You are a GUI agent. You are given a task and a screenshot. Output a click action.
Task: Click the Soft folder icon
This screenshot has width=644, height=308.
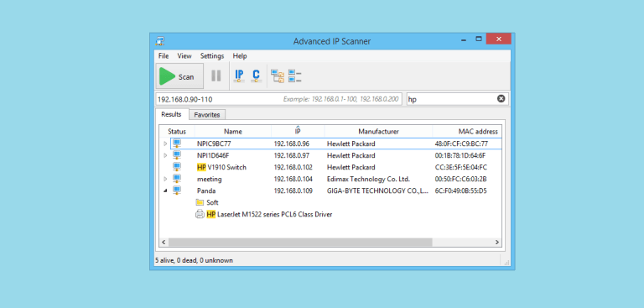tap(200, 202)
